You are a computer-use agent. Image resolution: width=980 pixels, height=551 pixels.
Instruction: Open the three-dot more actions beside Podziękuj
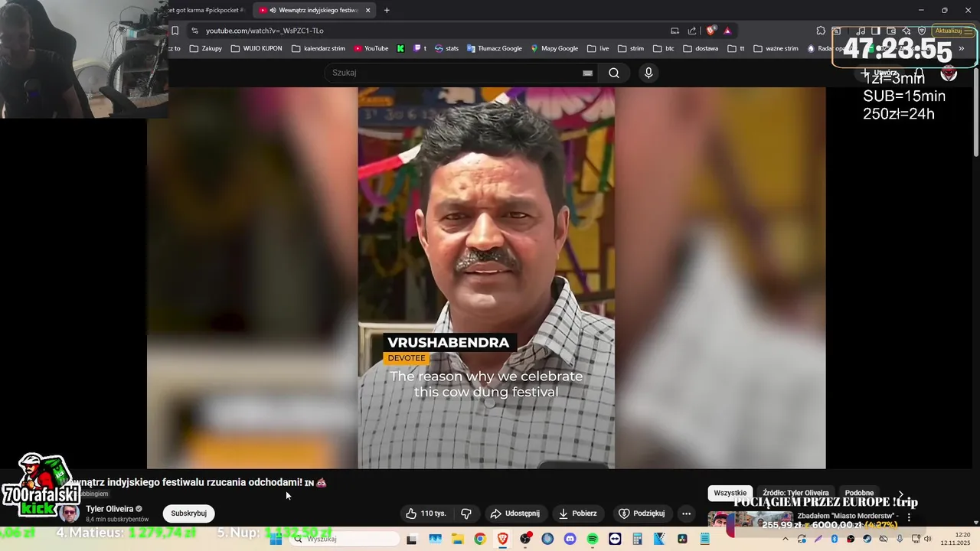click(686, 514)
